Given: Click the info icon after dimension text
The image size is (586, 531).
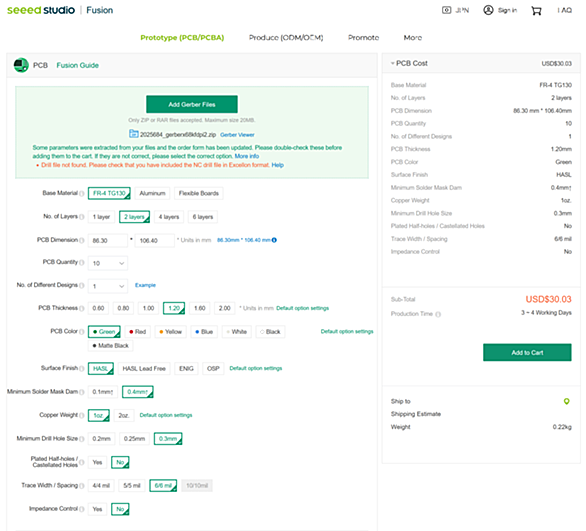Looking at the screenshot, I should coord(274,240).
